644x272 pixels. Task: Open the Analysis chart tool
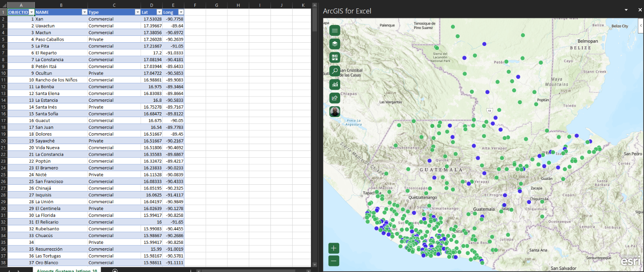point(334,84)
